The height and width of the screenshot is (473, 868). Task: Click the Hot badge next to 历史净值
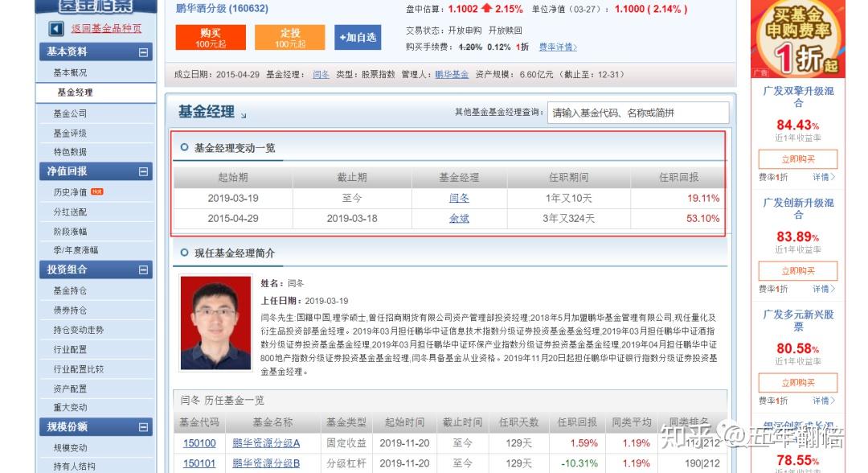click(x=97, y=191)
